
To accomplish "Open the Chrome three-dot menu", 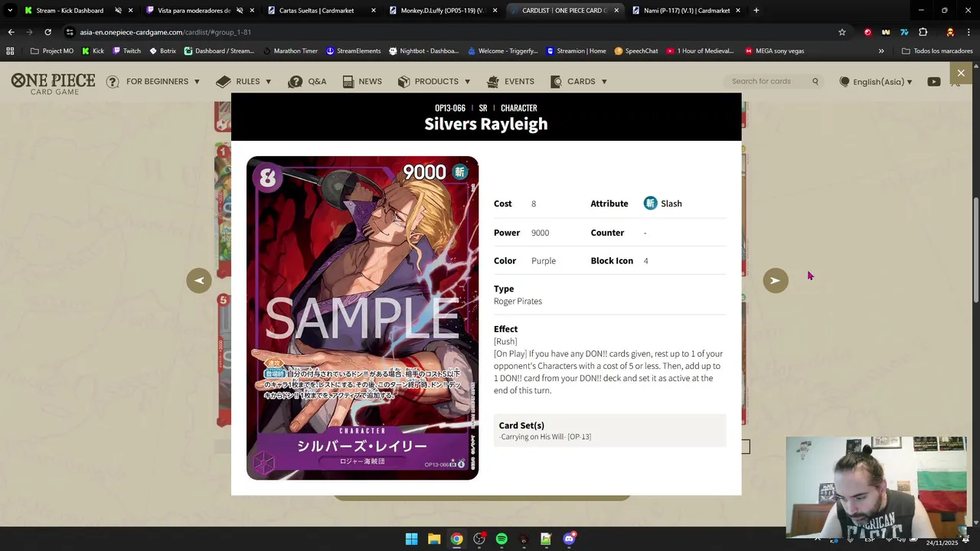I will pyautogui.click(x=969, y=32).
